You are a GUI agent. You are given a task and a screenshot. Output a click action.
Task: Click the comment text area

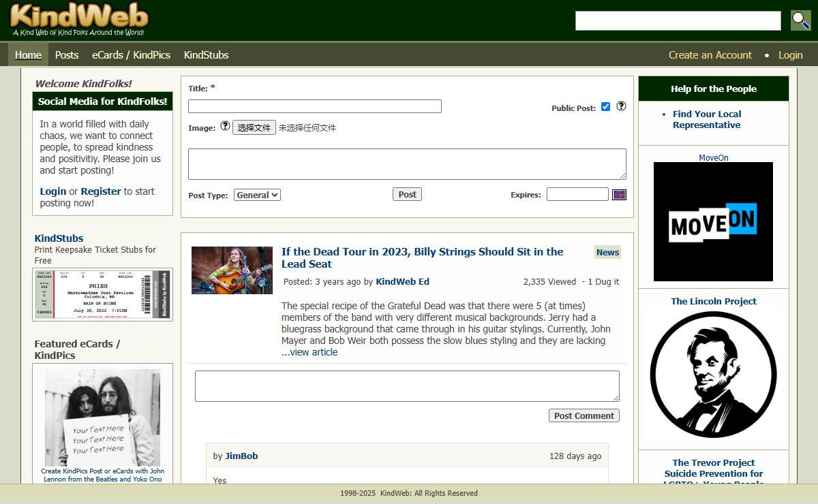[x=407, y=386]
